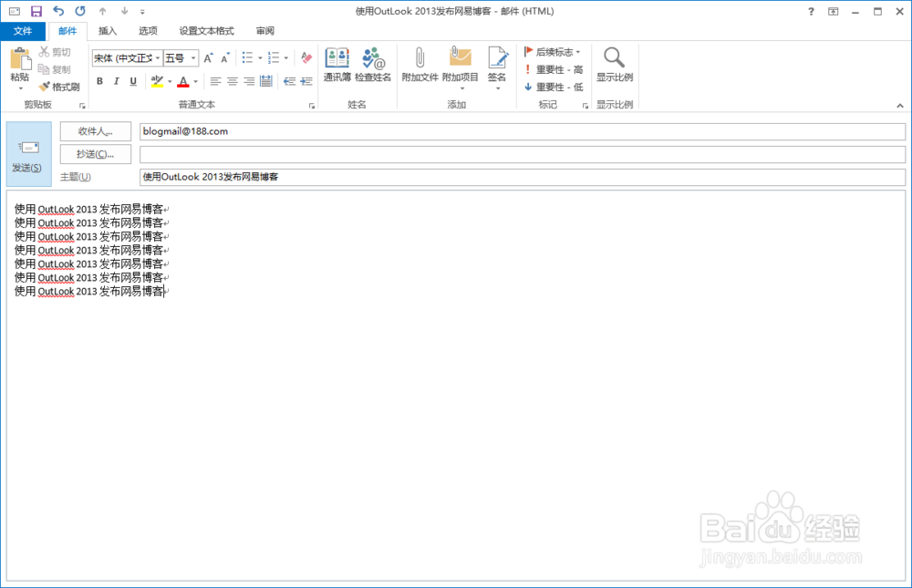Switch to the 设置文本格式 tab
The width and height of the screenshot is (912, 588).
(x=206, y=31)
